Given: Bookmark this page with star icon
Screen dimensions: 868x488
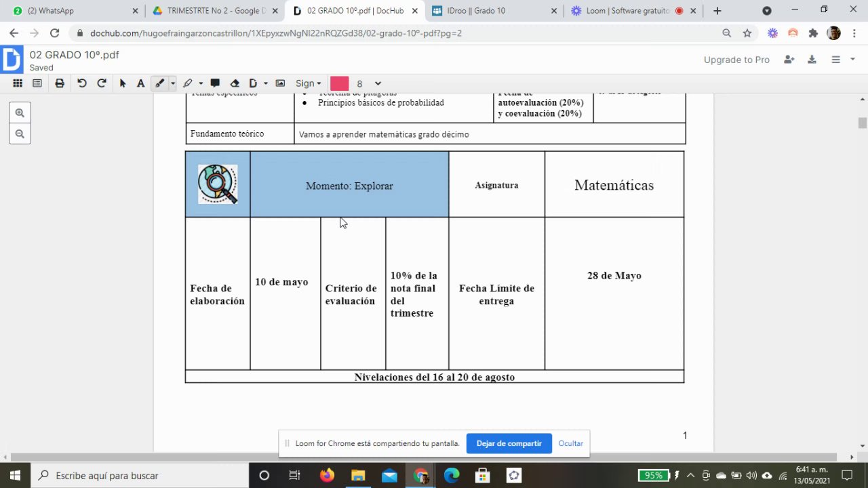Looking at the screenshot, I should tap(747, 33).
